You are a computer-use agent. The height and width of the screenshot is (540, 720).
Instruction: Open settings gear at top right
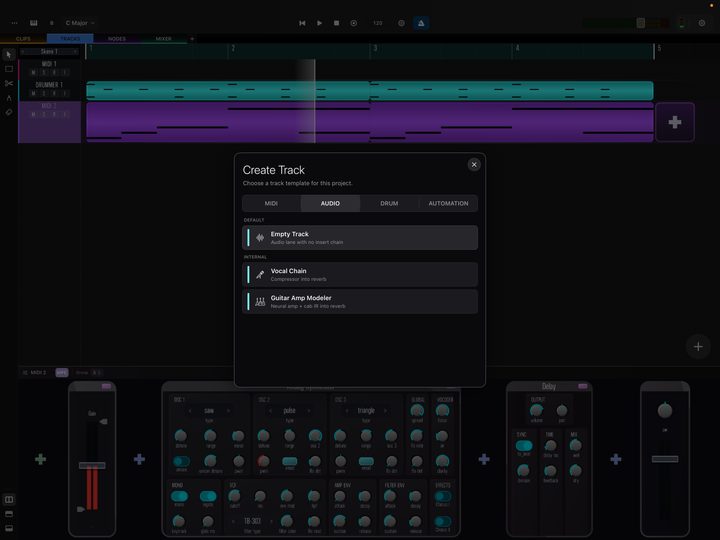702,23
